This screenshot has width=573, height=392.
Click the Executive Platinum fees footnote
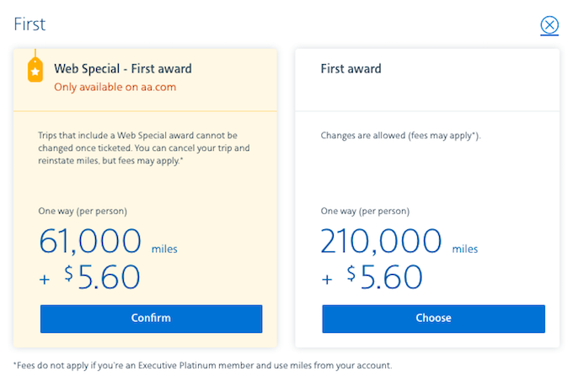click(203, 366)
